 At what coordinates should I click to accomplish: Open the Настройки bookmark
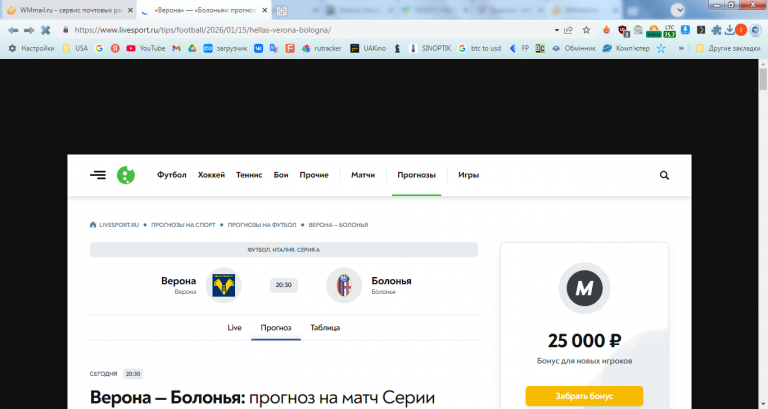(x=31, y=48)
